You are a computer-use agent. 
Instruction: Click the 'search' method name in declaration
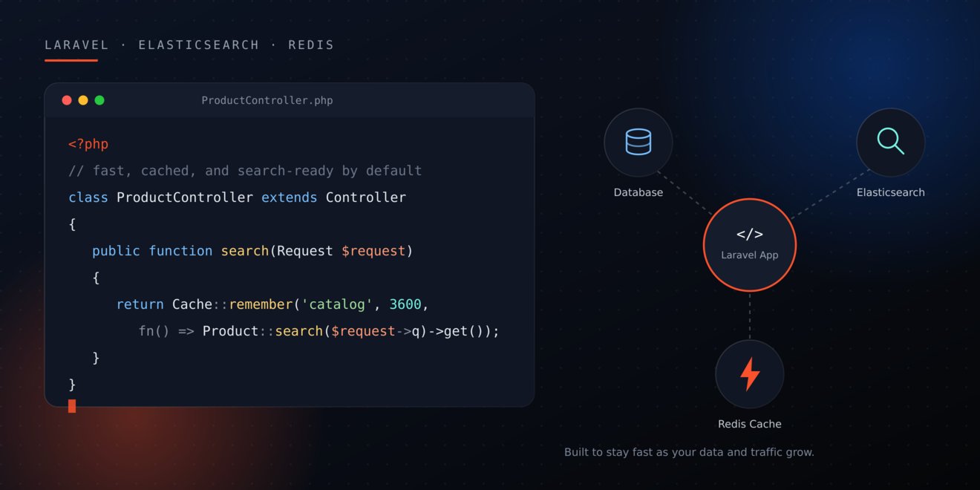pos(244,251)
